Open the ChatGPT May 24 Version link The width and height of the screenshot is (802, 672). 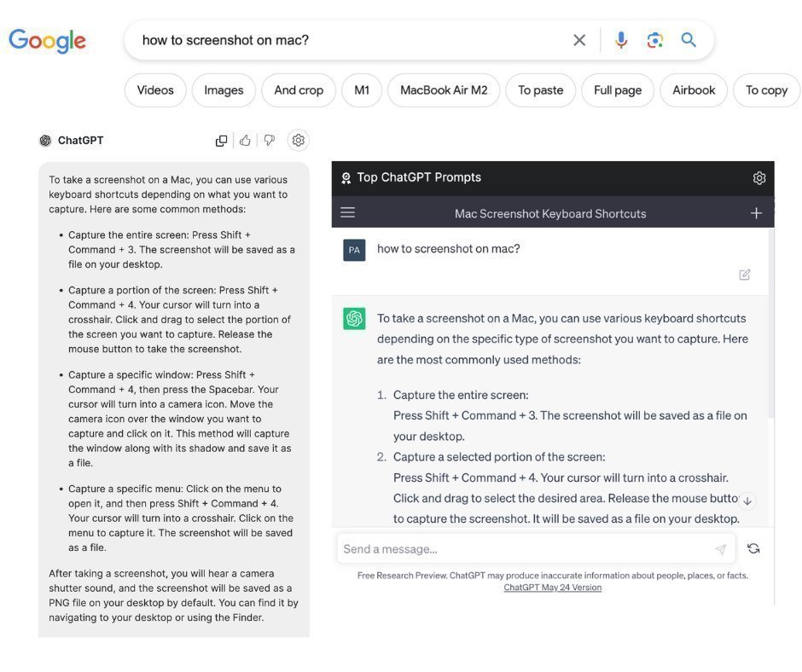tap(552, 588)
